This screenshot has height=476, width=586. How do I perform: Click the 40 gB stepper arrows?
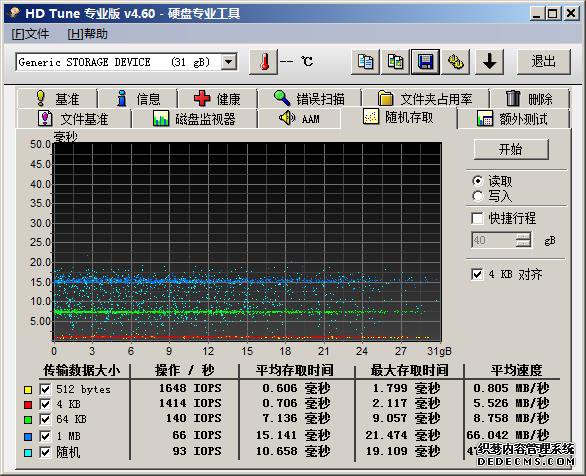click(x=523, y=240)
